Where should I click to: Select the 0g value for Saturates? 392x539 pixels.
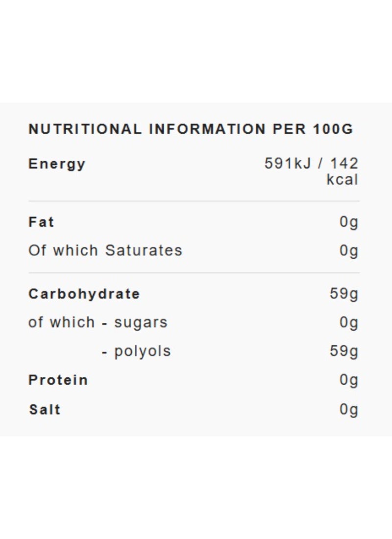click(x=349, y=250)
